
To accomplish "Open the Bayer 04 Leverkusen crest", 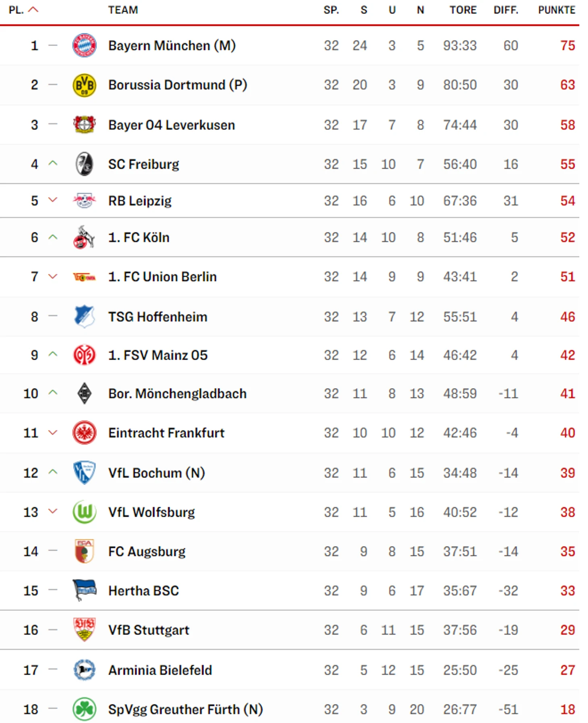I will click(84, 124).
